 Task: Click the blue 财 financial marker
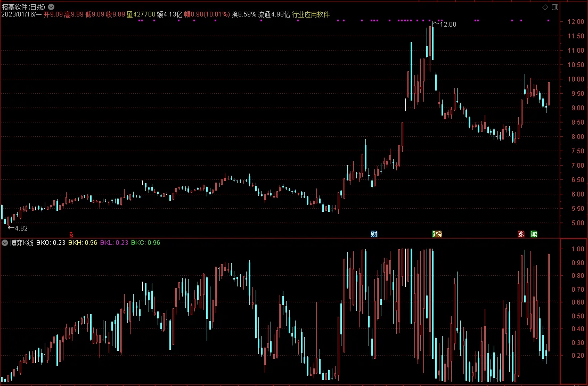click(x=374, y=234)
